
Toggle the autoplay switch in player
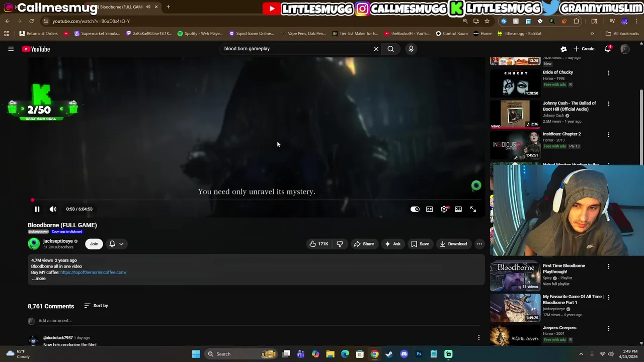point(415,209)
